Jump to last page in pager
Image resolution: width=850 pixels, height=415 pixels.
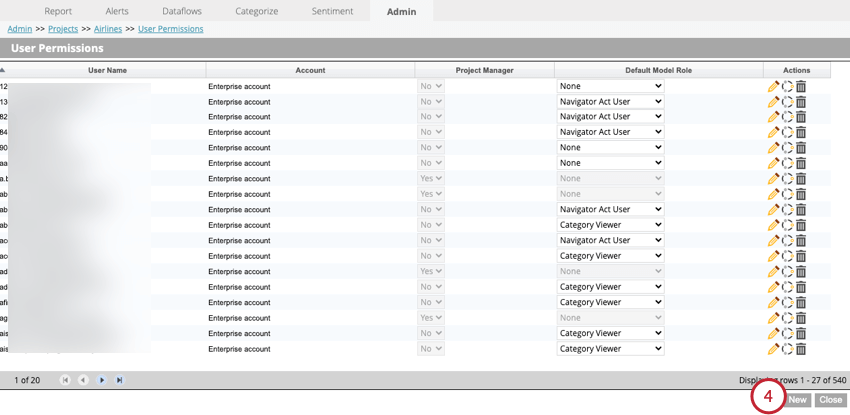119,380
